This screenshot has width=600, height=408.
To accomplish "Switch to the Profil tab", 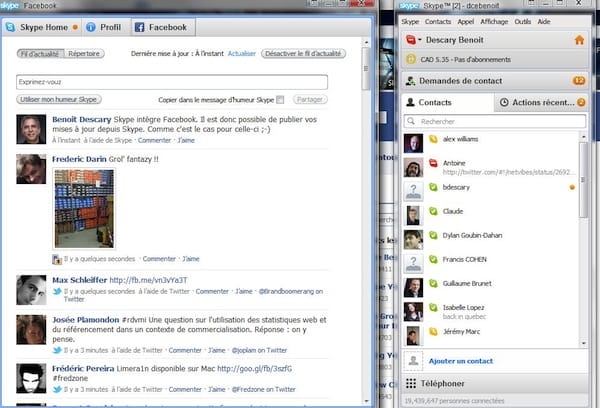I will point(104,27).
